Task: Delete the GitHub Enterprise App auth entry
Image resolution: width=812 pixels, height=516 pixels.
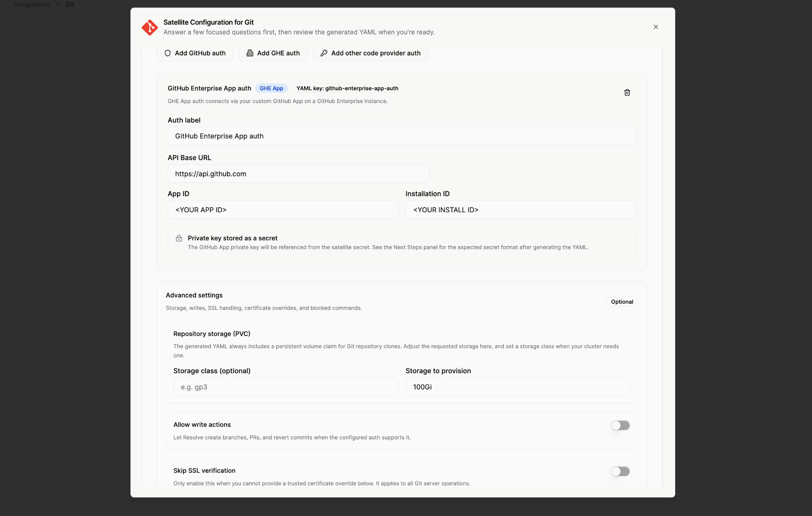Action: coord(627,92)
